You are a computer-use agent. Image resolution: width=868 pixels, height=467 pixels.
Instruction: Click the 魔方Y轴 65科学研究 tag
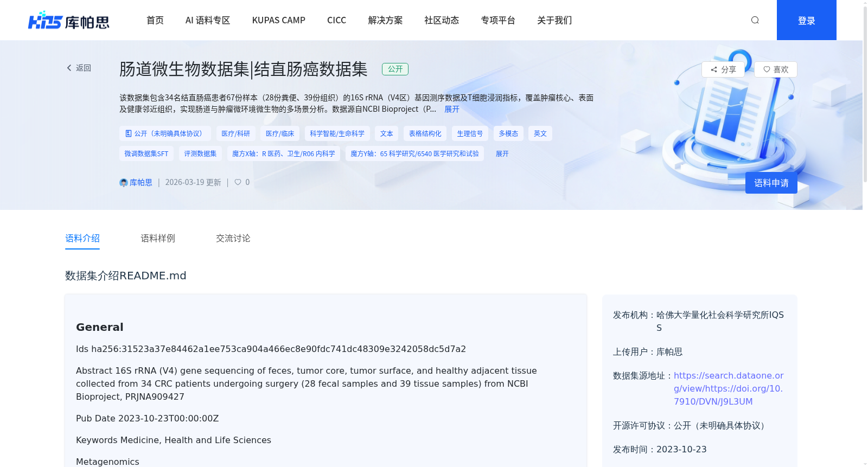coord(414,153)
